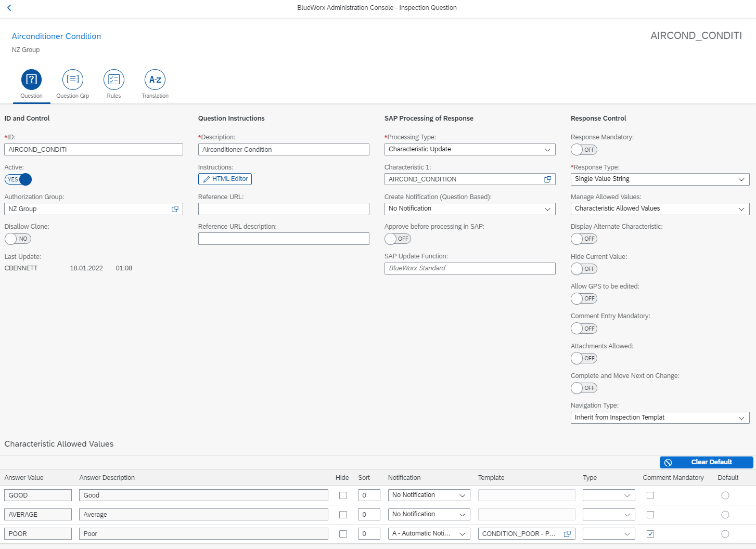Check Comment Mandatory for AVERAGE row

point(650,515)
